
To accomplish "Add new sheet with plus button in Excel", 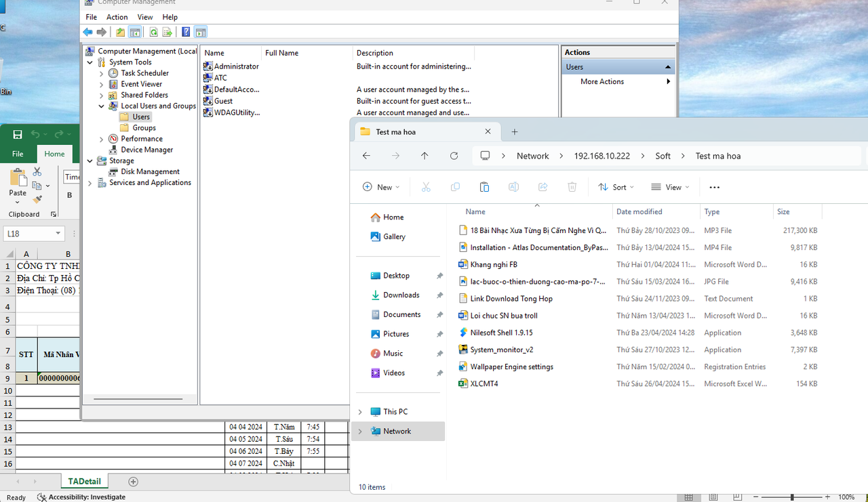I will pyautogui.click(x=133, y=482).
